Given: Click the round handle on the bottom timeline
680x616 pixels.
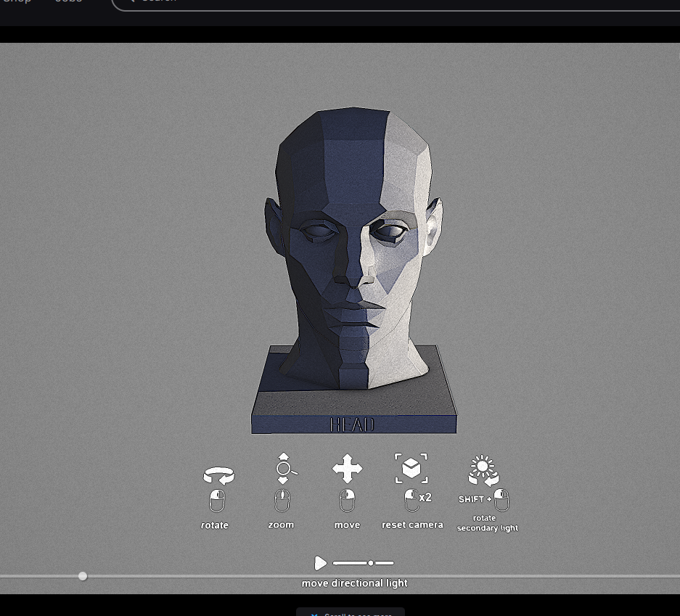Looking at the screenshot, I should [x=83, y=576].
